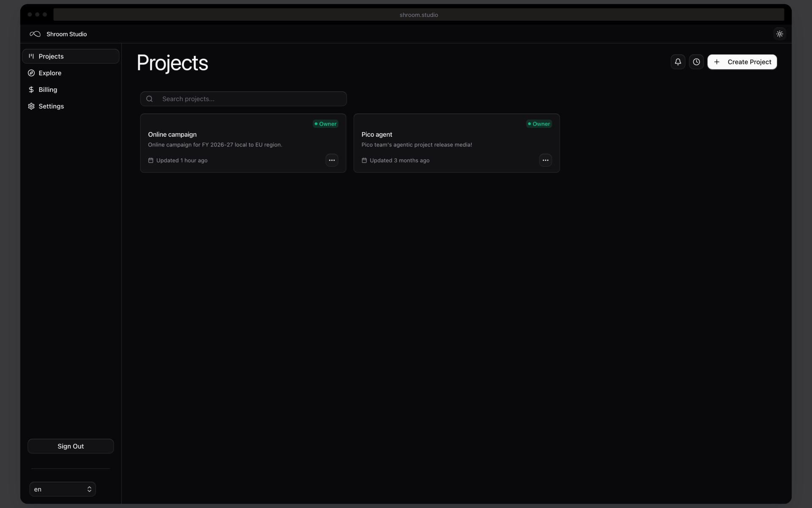This screenshot has height=508, width=812.
Task: Click Online campaign description text
Action: (215, 145)
